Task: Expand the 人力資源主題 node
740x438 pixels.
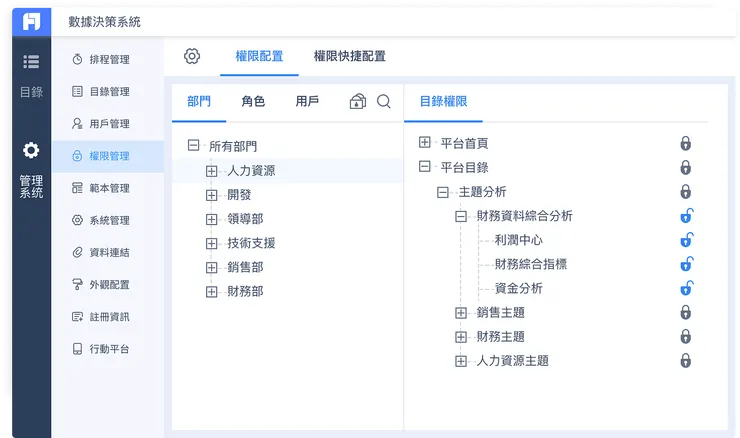Action: click(461, 361)
